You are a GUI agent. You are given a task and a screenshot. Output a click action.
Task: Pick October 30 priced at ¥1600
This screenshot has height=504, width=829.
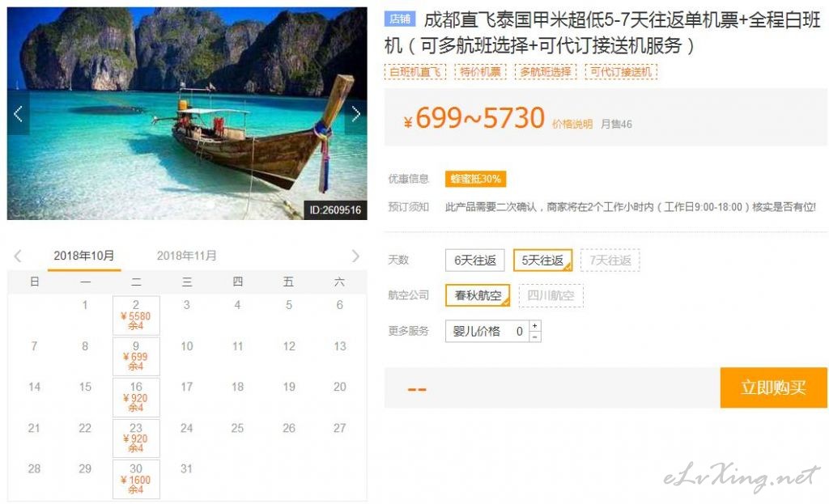[136, 479]
